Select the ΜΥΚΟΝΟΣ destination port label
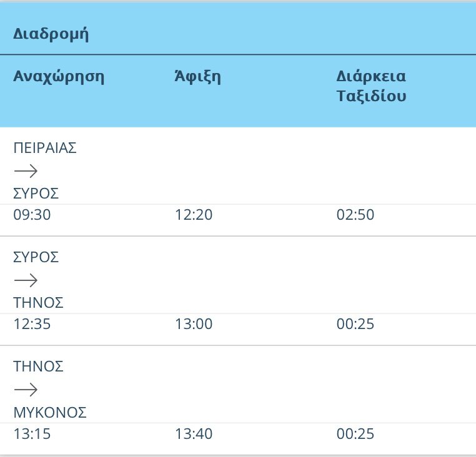 50,413
